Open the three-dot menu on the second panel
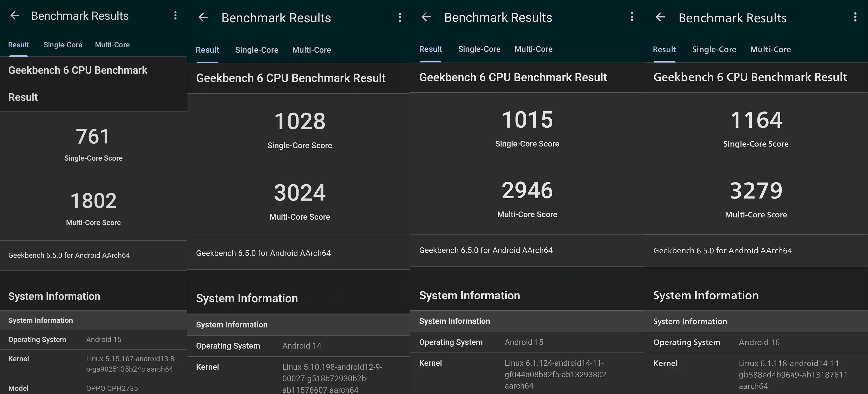868x394 pixels. (400, 17)
